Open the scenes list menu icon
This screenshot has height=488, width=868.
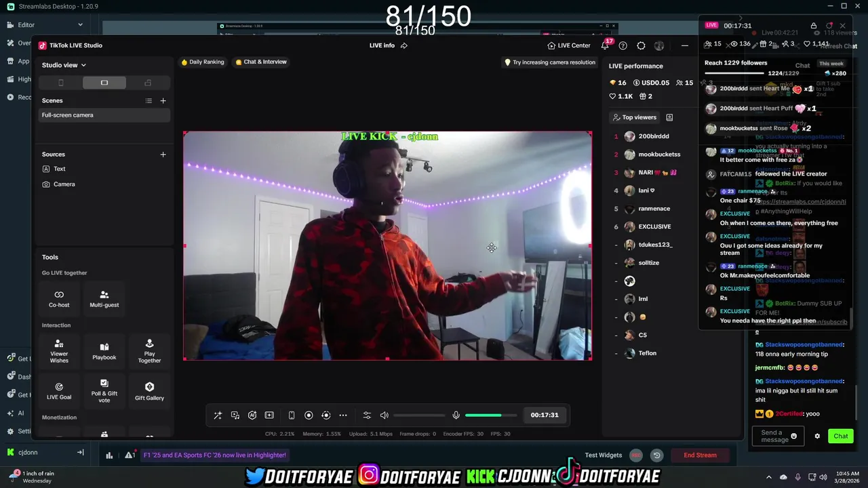point(149,101)
